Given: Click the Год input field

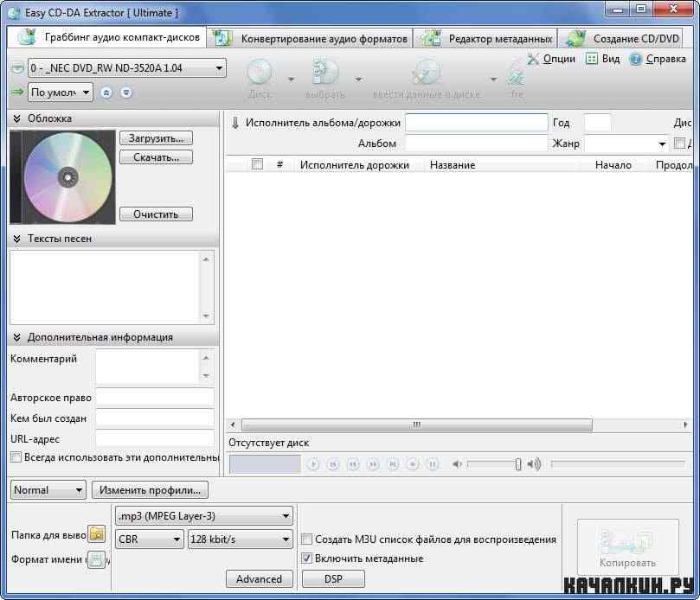Looking at the screenshot, I should click(x=597, y=122).
